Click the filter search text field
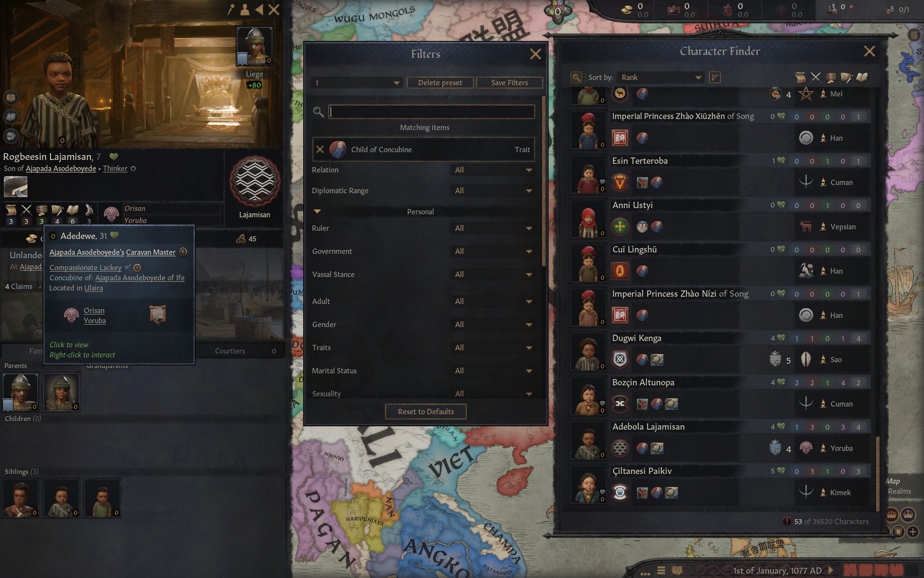The height and width of the screenshot is (578, 924). click(432, 112)
